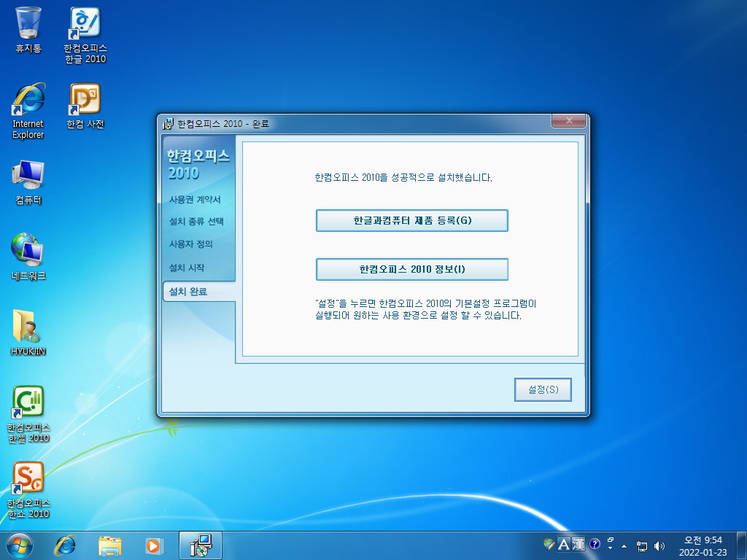Select the installer taskbar button

coord(200,545)
